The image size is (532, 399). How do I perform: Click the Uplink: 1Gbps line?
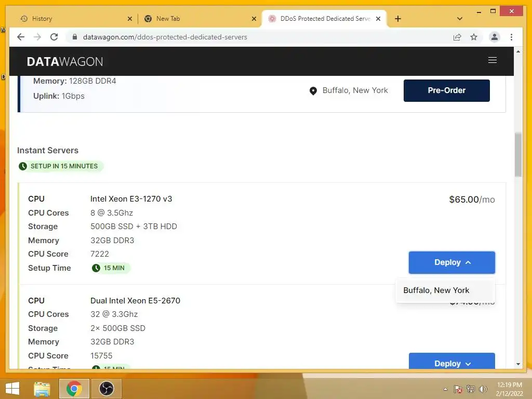(59, 96)
